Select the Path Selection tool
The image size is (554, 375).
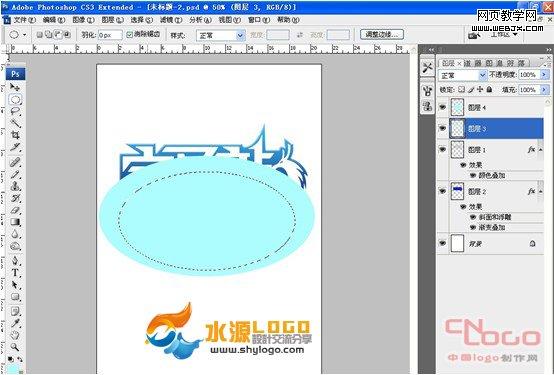(15, 285)
